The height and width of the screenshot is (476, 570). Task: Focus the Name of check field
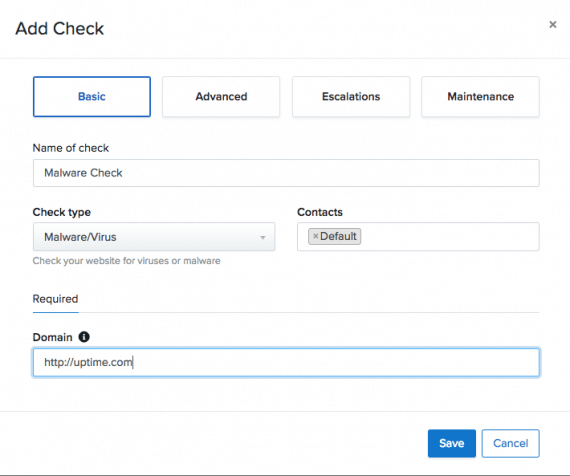click(286, 173)
